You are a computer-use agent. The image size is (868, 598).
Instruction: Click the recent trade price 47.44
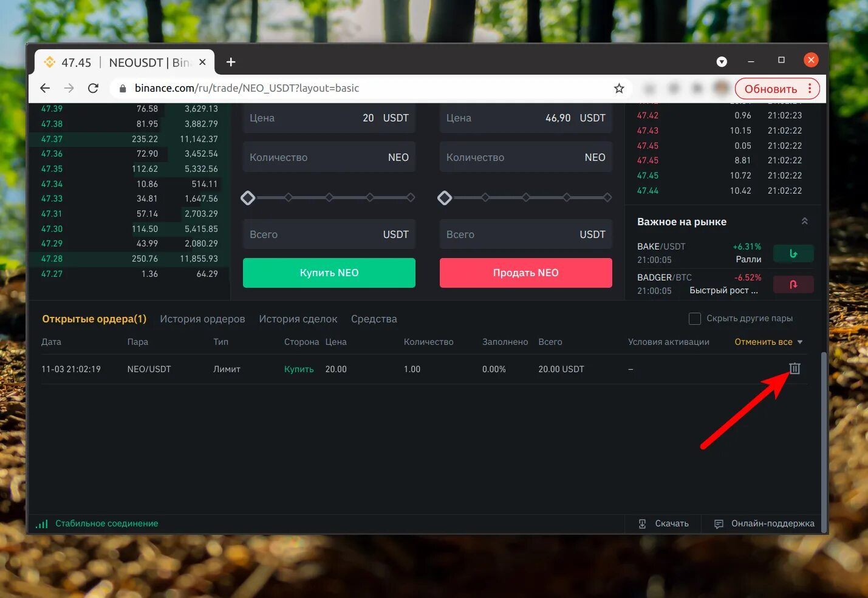(648, 191)
